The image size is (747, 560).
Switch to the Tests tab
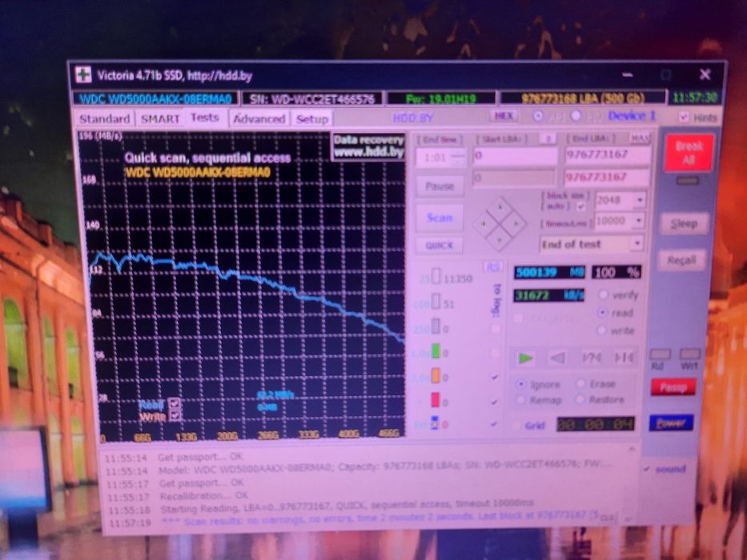click(x=205, y=118)
